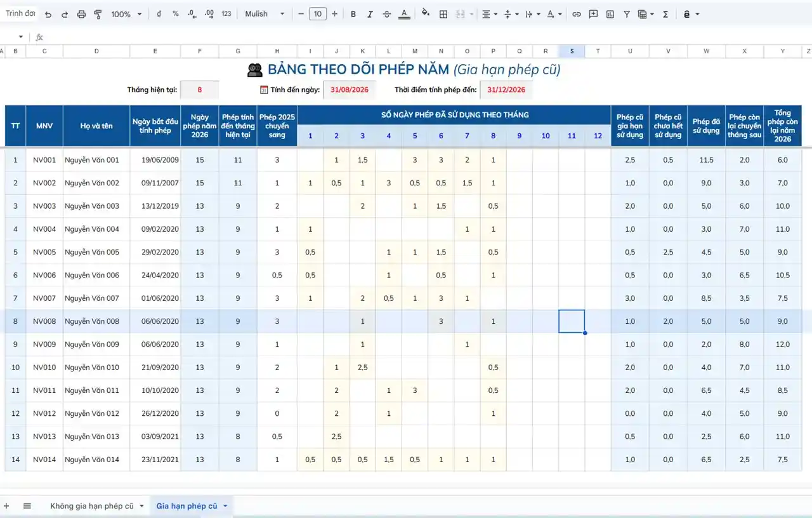Toggle italic formatting
Viewport: 812px width, 518px height.
pos(370,14)
